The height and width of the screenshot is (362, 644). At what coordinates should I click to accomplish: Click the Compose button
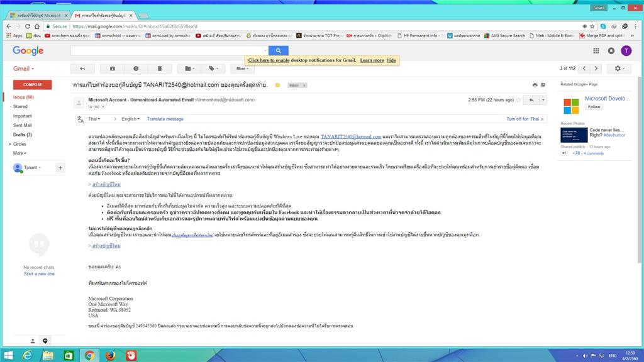[x=33, y=85]
